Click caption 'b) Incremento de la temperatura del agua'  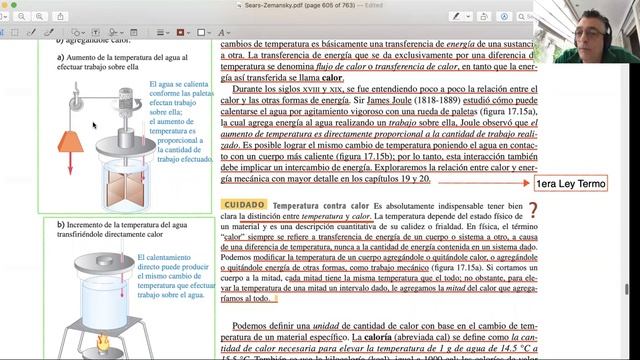(x=122, y=229)
